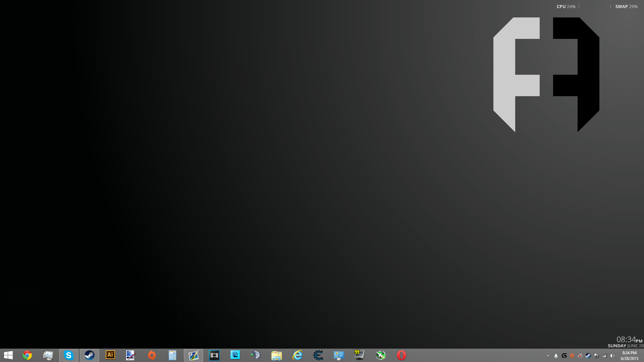Switch to the Skype window
The height and width of the screenshot is (362, 644).
69,355
